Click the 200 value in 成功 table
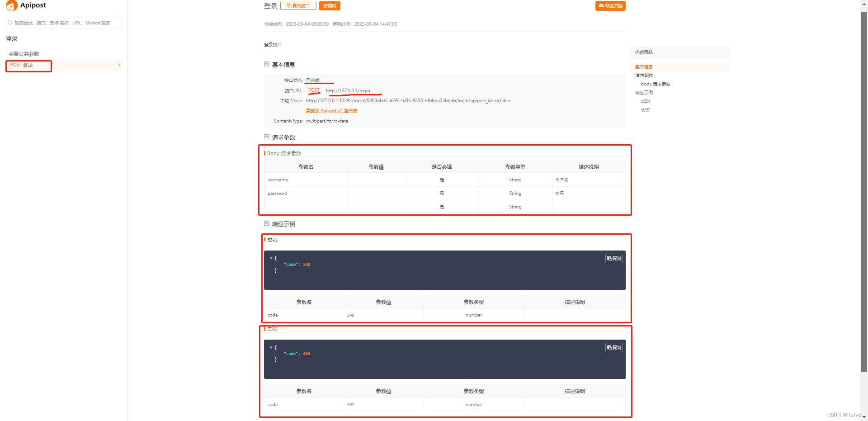Viewport: 868px width, 421px height. click(350, 315)
